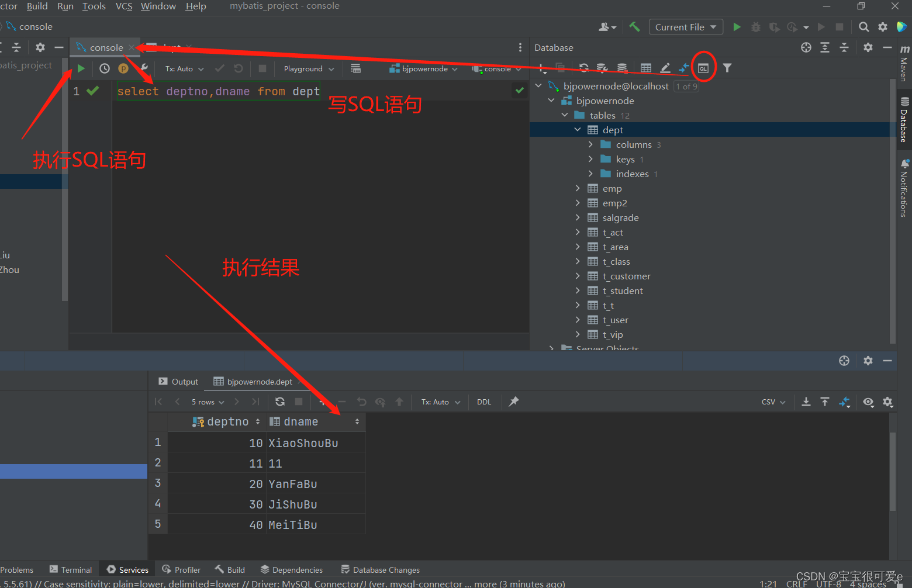Image resolution: width=912 pixels, height=588 pixels.
Task: Toggle the result view eye icon
Action: [869, 402]
